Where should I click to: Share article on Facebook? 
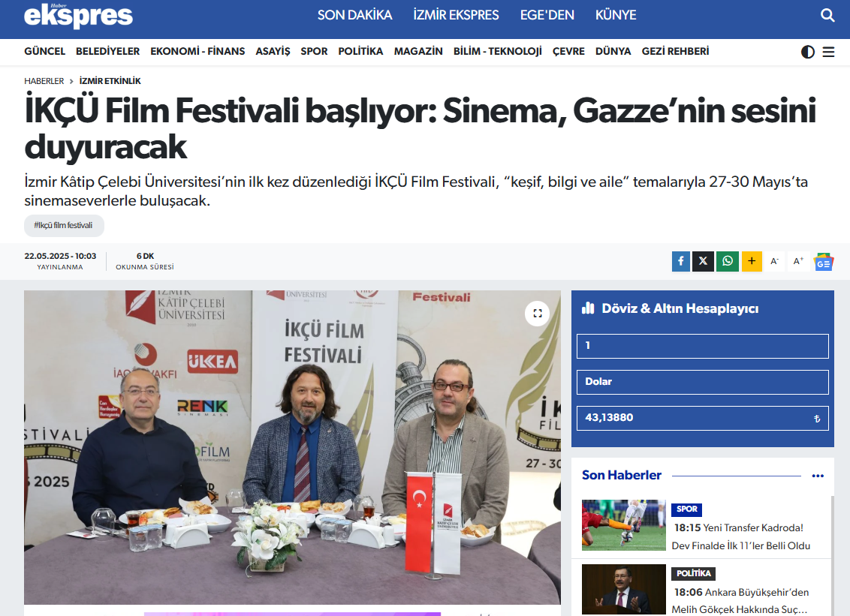tap(681, 261)
